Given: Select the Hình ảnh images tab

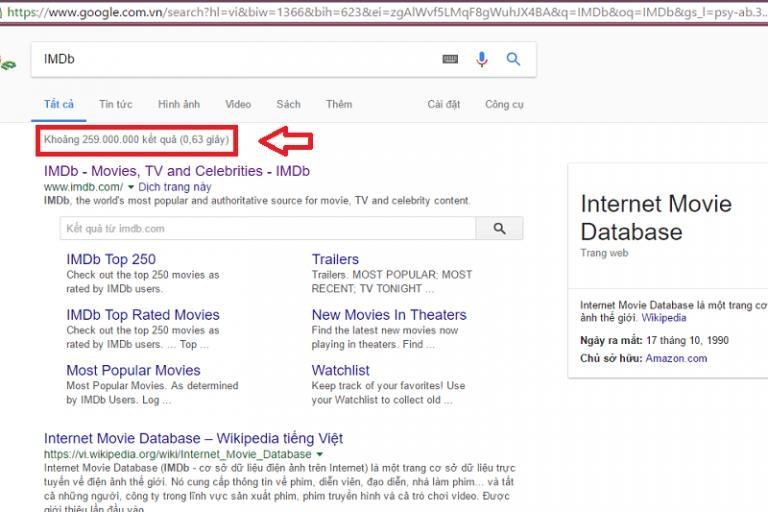Looking at the screenshot, I should (x=178, y=104).
